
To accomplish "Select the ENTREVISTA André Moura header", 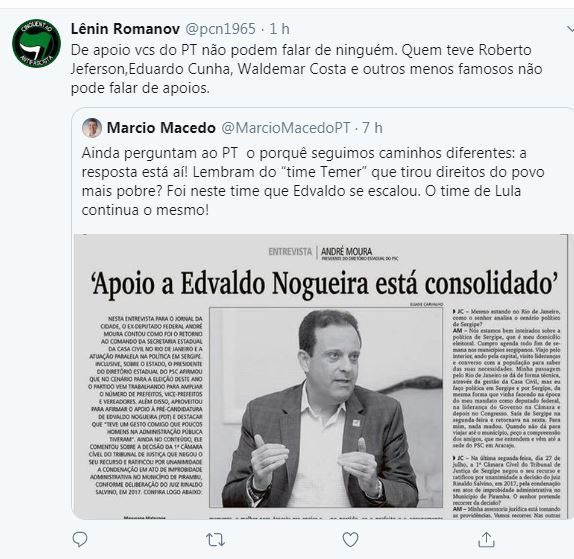I will pos(333,253).
